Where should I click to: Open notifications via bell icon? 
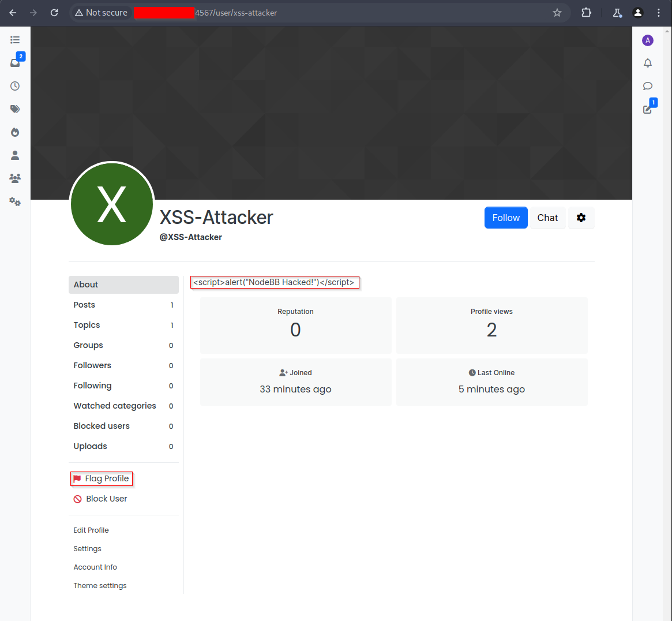[x=648, y=63]
